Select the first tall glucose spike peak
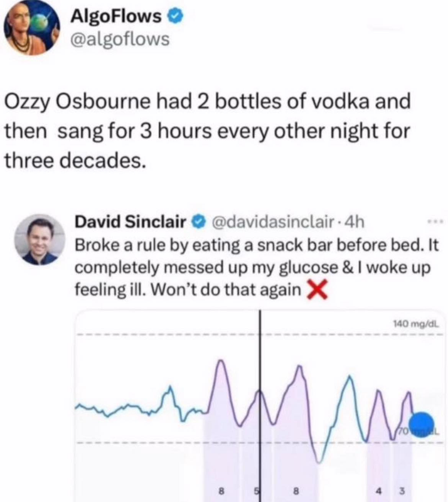 pyautogui.click(x=221, y=362)
